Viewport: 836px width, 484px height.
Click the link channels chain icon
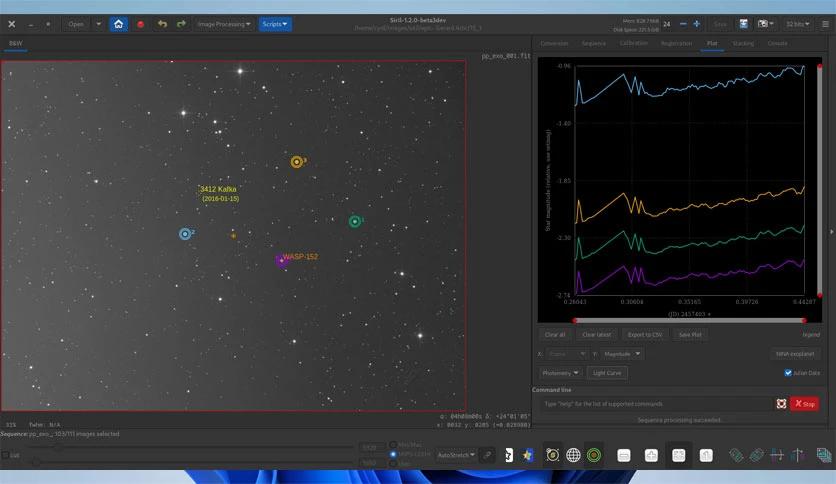(487, 455)
